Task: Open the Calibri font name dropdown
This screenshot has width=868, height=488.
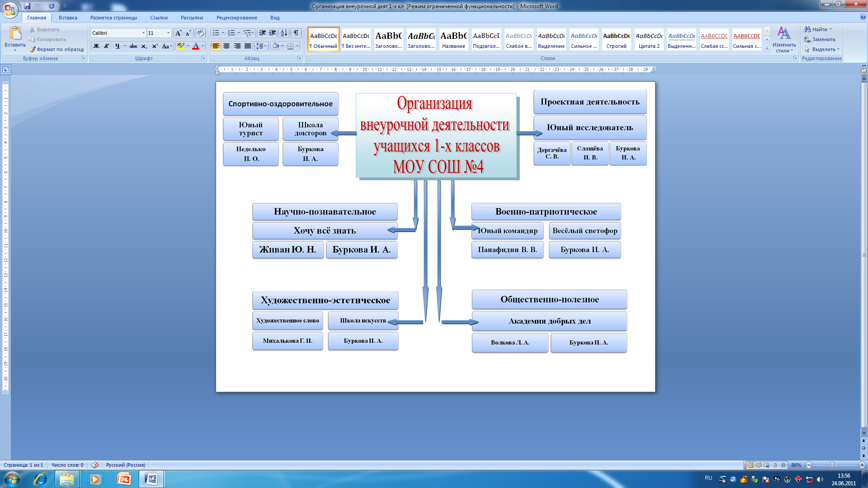Action: point(143,33)
